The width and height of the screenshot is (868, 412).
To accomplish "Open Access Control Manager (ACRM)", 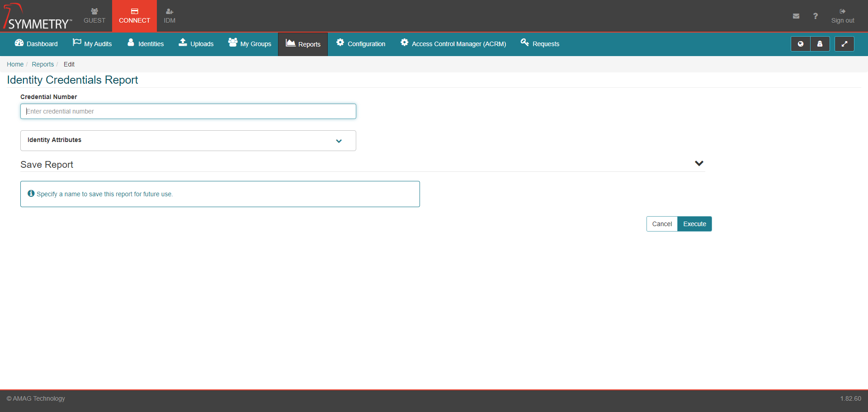I will (453, 44).
